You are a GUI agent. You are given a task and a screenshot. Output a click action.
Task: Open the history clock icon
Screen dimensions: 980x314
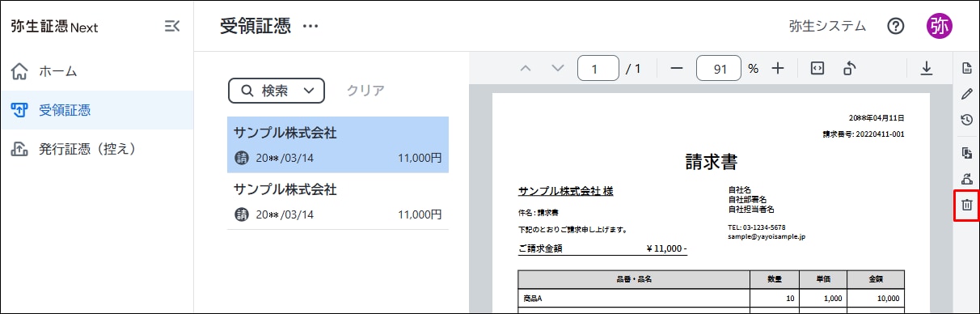pos(966,120)
